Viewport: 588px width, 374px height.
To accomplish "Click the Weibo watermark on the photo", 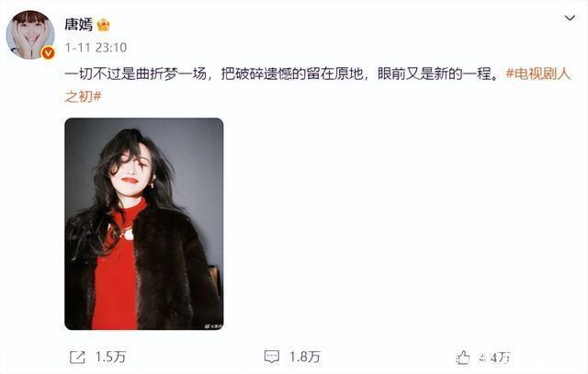I will point(213,326).
